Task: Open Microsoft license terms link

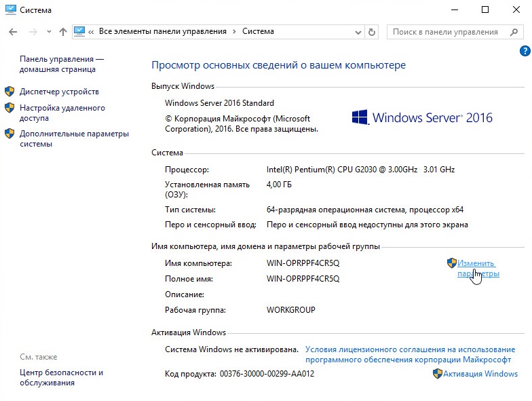Action: tap(410, 354)
